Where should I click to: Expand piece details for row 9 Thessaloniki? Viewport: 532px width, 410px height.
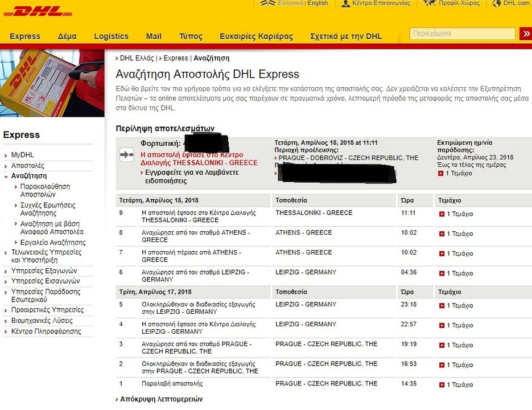tap(442, 214)
